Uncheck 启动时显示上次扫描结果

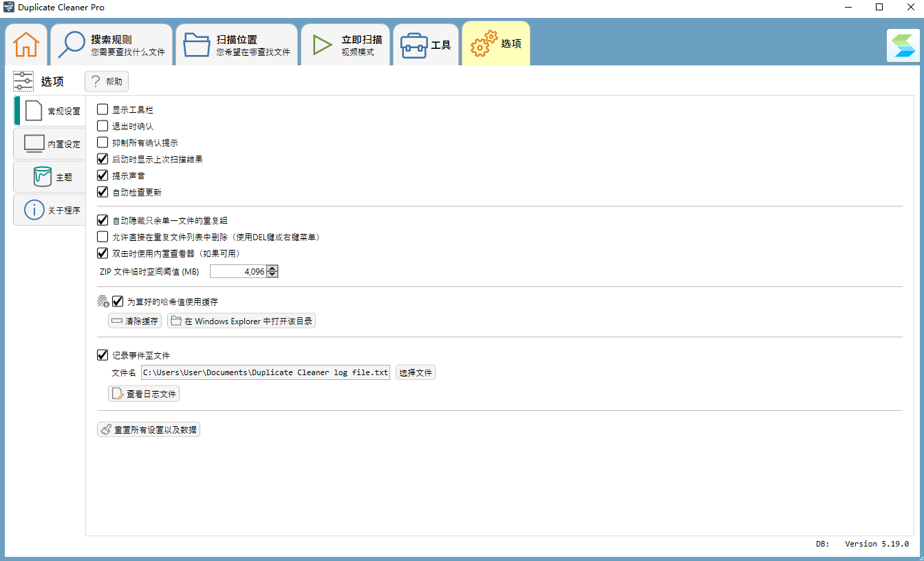(103, 159)
